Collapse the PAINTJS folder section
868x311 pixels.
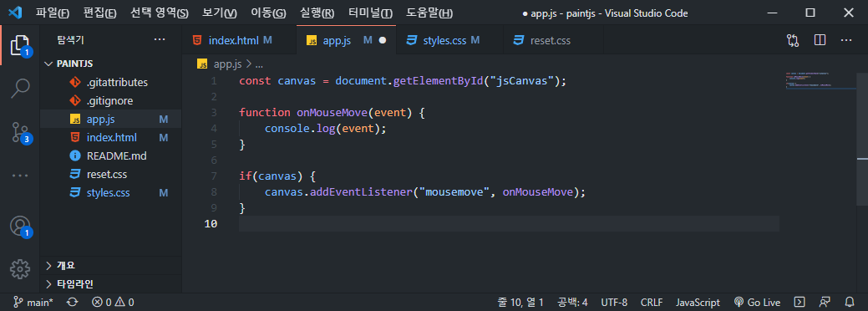pyautogui.click(x=111, y=64)
